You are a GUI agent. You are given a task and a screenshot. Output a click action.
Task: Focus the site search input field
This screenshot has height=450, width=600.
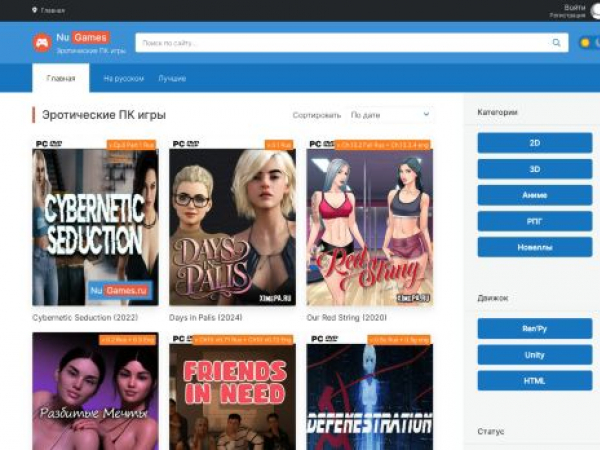click(x=352, y=42)
